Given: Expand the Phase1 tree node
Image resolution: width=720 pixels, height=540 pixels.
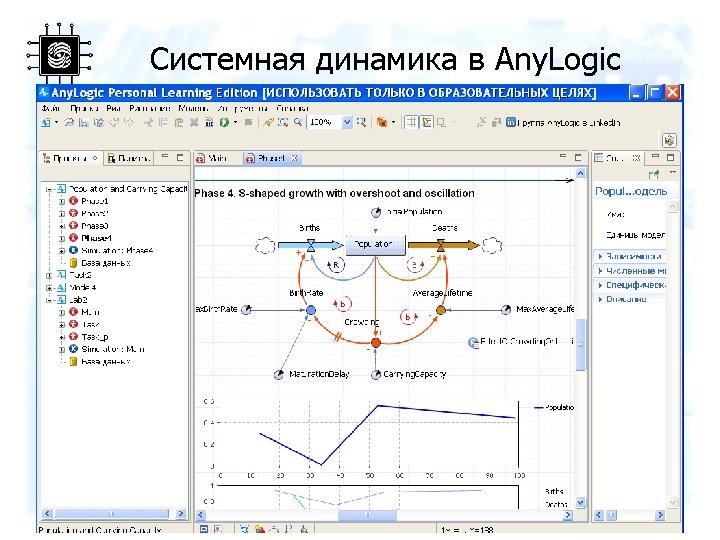Looking at the screenshot, I should [x=62, y=201].
